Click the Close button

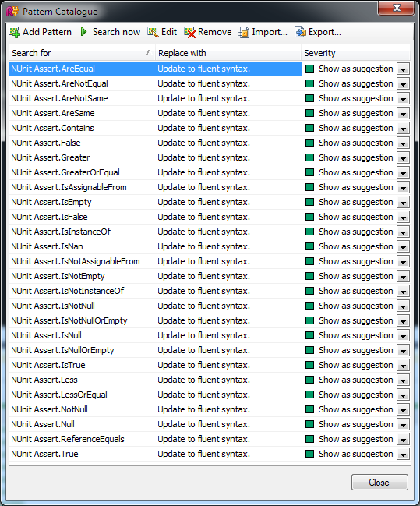[379, 483]
